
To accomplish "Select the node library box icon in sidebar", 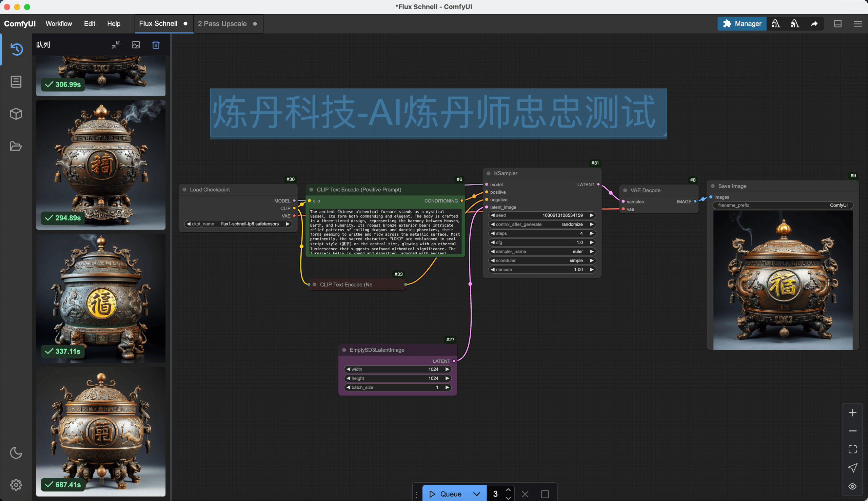I will (16, 114).
